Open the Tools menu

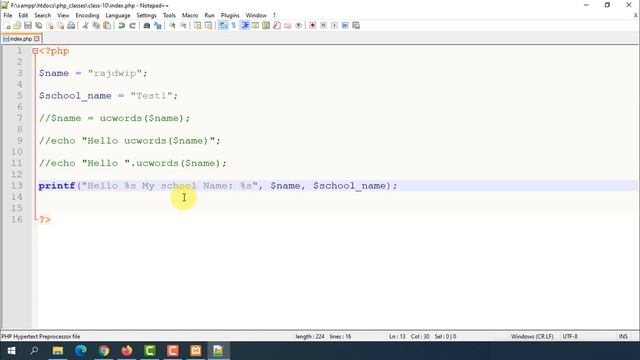[169, 15]
